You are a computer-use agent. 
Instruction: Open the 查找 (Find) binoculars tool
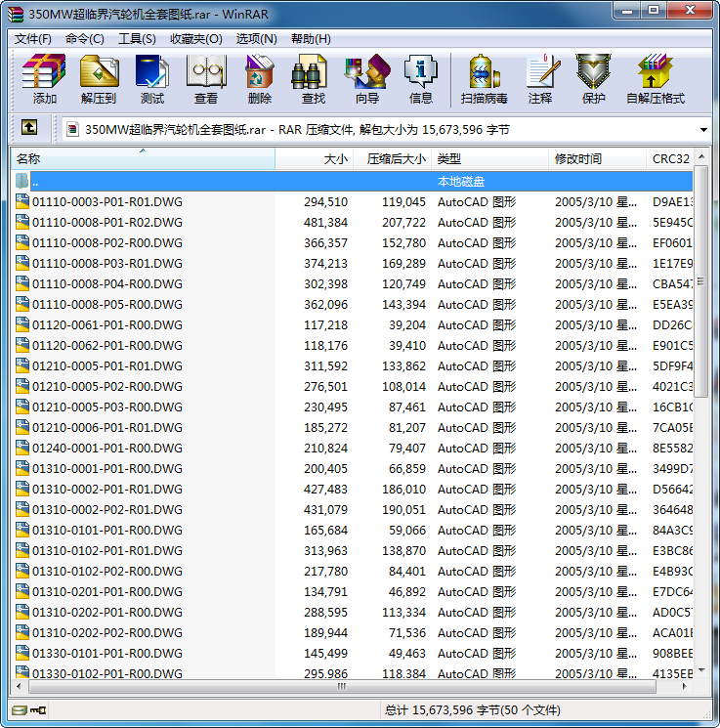[x=313, y=79]
